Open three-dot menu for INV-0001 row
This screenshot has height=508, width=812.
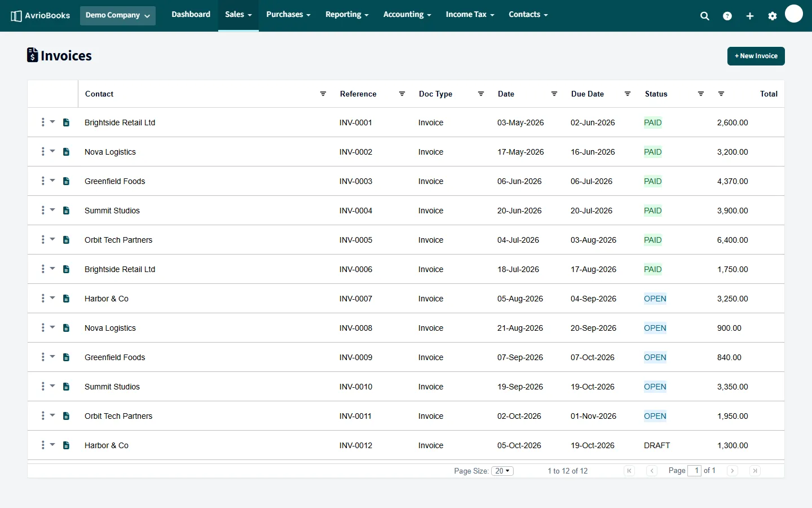pos(43,122)
